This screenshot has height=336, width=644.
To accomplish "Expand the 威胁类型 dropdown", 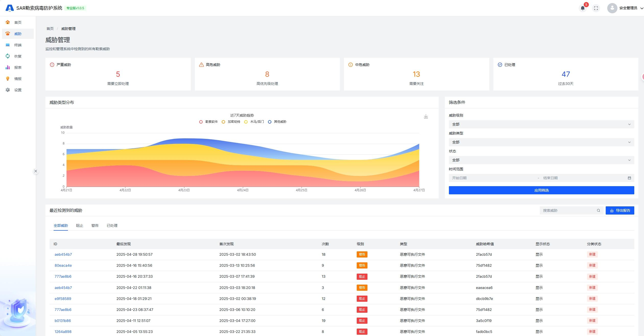I will point(541,142).
